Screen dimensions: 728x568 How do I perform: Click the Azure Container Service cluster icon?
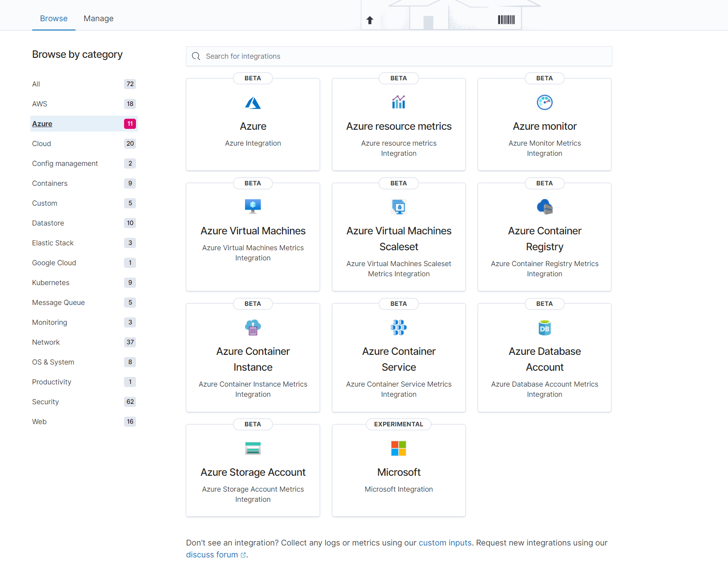tap(399, 327)
